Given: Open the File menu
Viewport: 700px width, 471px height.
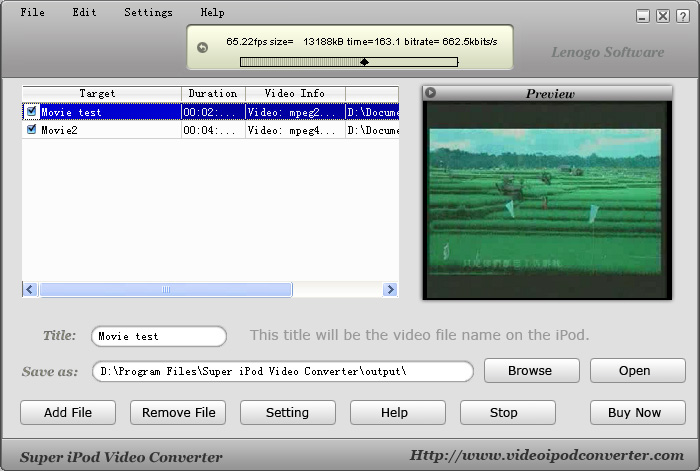Looking at the screenshot, I should pyautogui.click(x=33, y=13).
